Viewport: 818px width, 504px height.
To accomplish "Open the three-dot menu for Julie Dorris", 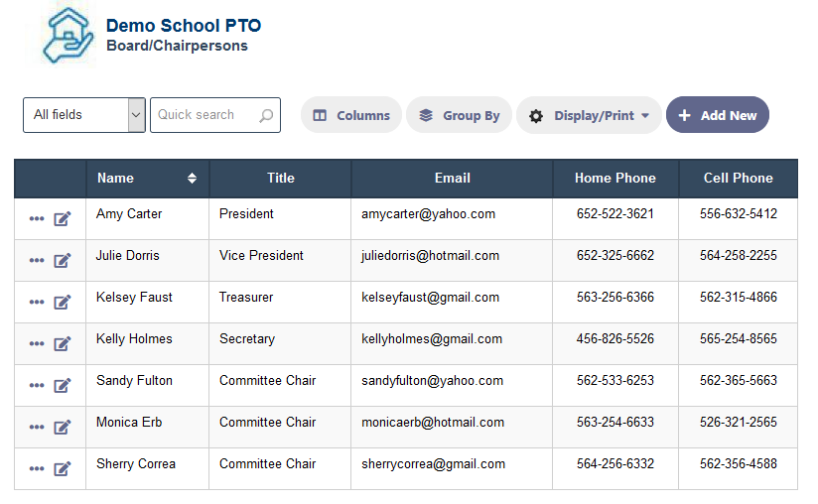I will point(37,260).
